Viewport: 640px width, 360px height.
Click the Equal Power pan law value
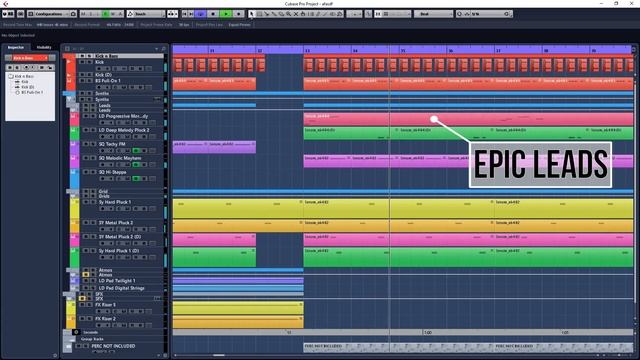(240, 25)
